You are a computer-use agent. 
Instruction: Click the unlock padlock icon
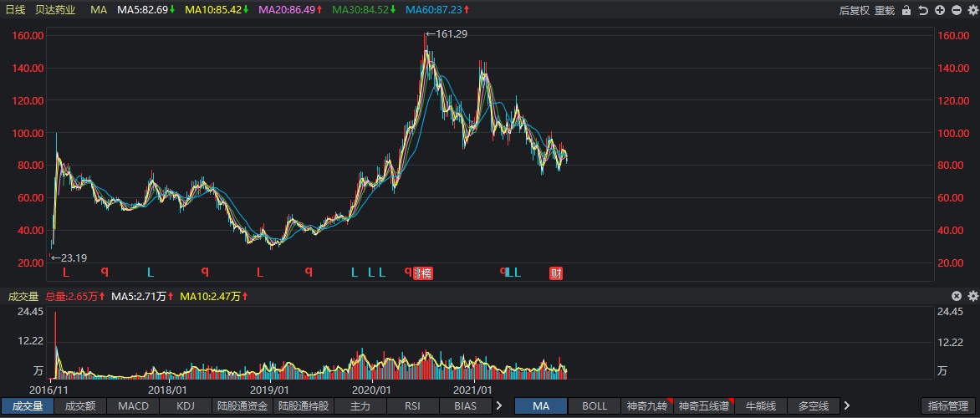(x=907, y=10)
